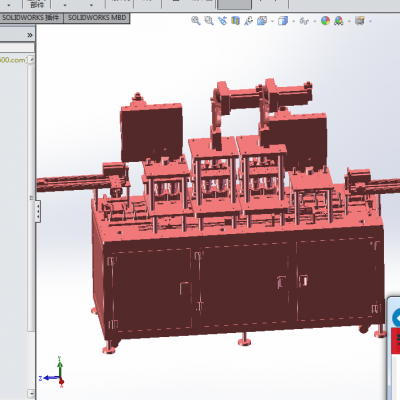Viewport: 400px width, 400px height.
Task: Click the Zoom to Fit icon
Action: pyautogui.click(x=196, y=21)
